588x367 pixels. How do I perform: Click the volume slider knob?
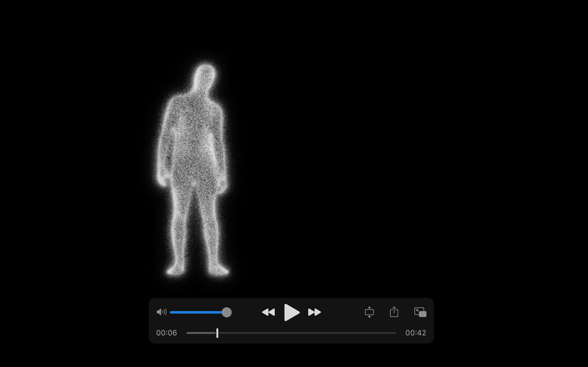point(227,312)
